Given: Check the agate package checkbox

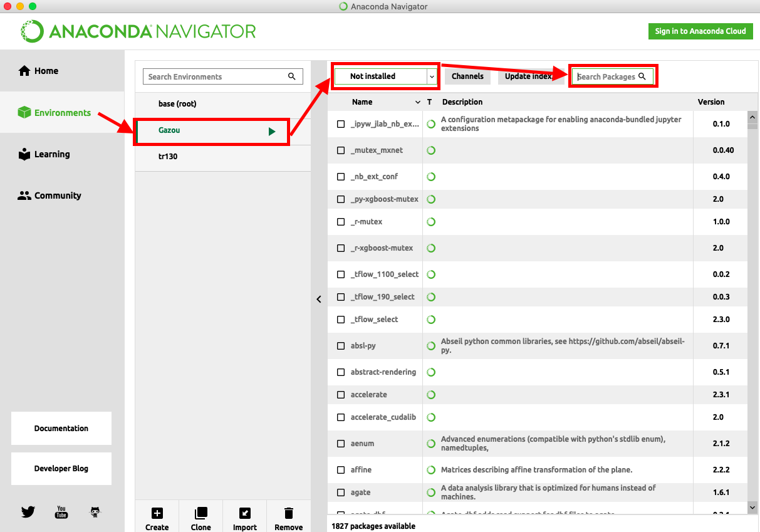Looking at the screenshot, I should point(341,493).
